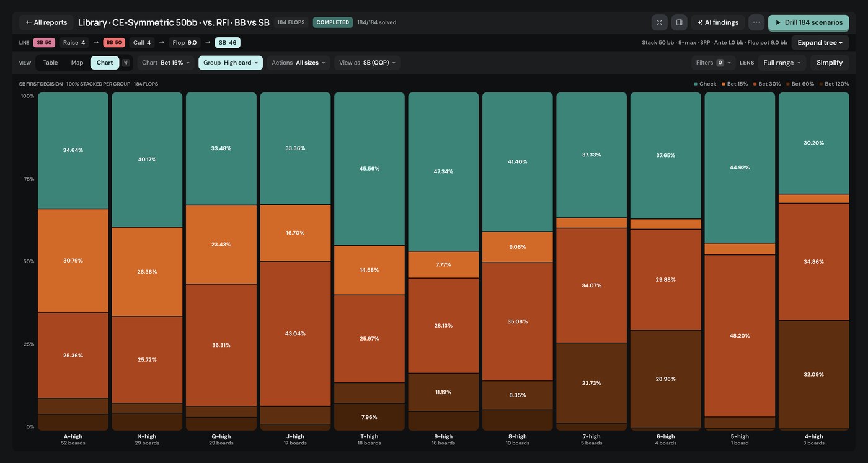Toggle the side panel layout icon
This screenshot has height=463, width=868.
679,22
